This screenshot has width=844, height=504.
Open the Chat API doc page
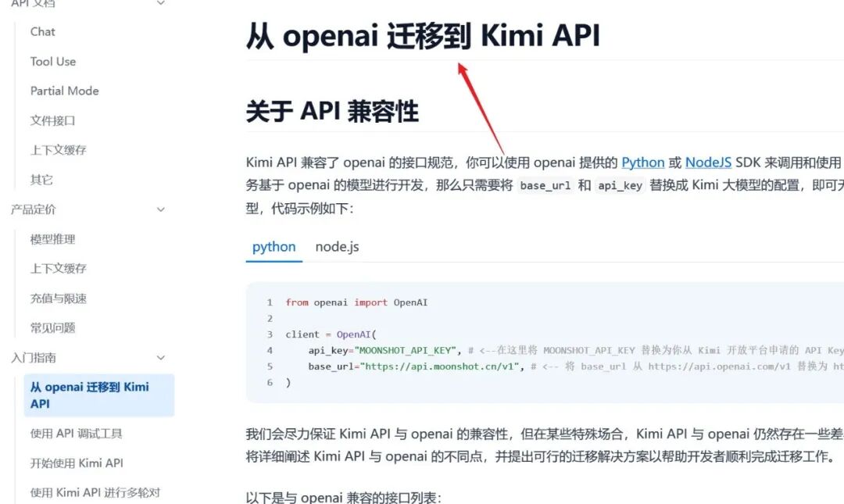coord(42,32)
